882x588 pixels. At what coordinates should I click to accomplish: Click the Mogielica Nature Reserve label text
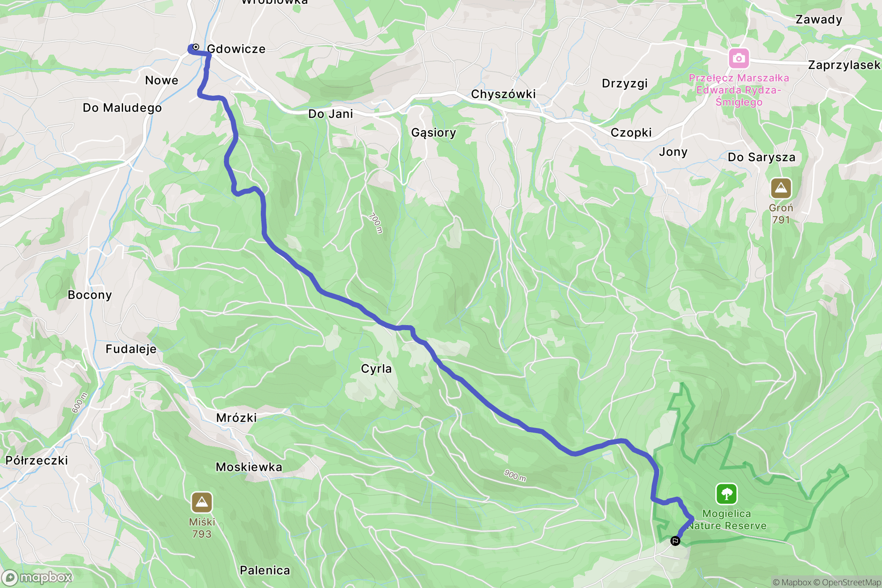727,520
